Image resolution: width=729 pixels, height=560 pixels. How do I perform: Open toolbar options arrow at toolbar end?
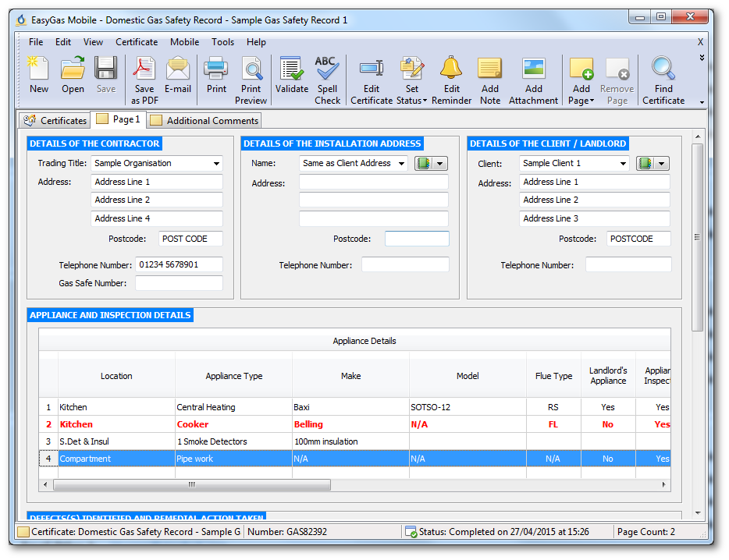[702, 102]
